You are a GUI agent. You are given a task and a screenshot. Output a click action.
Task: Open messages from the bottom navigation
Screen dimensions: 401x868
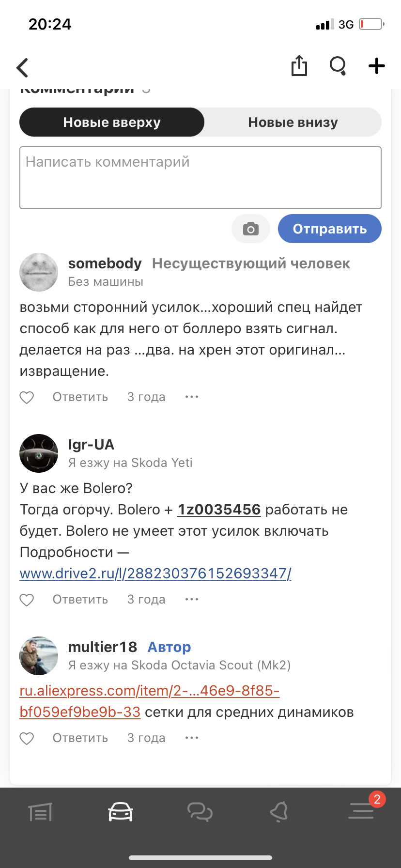pyautogui.click(x=200, y=812)
